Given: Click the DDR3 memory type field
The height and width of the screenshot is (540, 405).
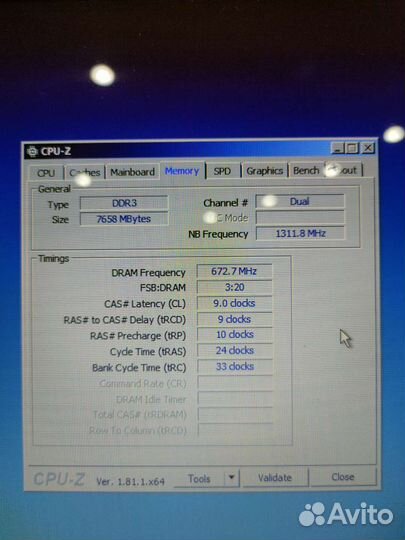Looking at the screenshot, I should tap(124, 203).
